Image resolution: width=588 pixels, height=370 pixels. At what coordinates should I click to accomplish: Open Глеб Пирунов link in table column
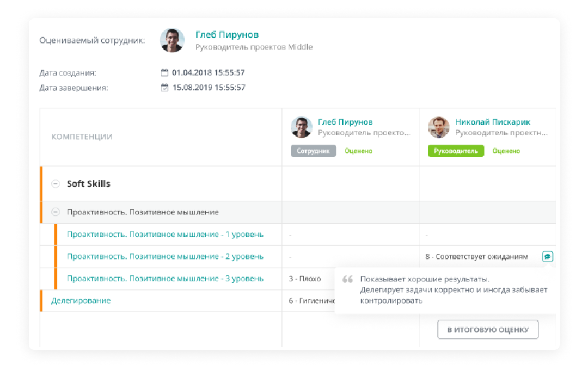[x=345, y=122]
